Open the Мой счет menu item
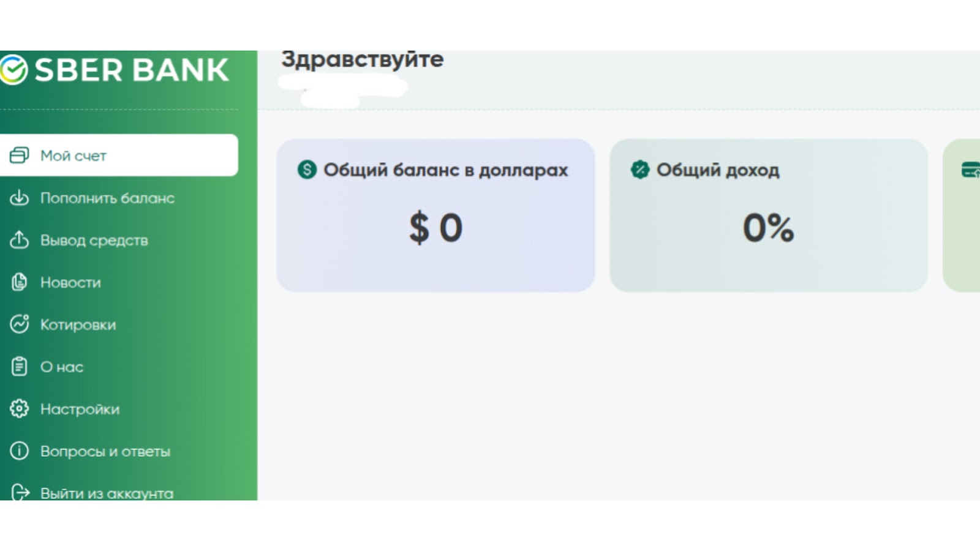Viewport: 980px width, 551px height. (x=119, y=156)
